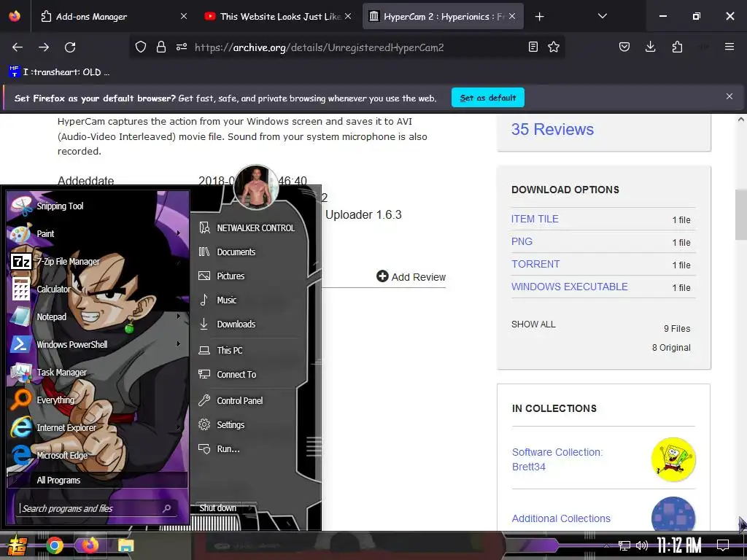Switch to the This Website Looks Just Like tab
Viewport: 747px width, 560px height.
coord(278,16)
